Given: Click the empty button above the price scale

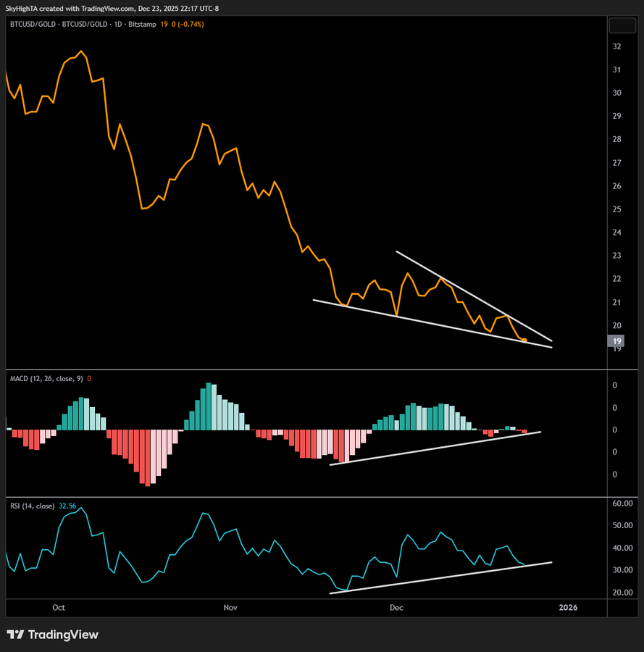Looking at the screenshot, I should 622,25.
